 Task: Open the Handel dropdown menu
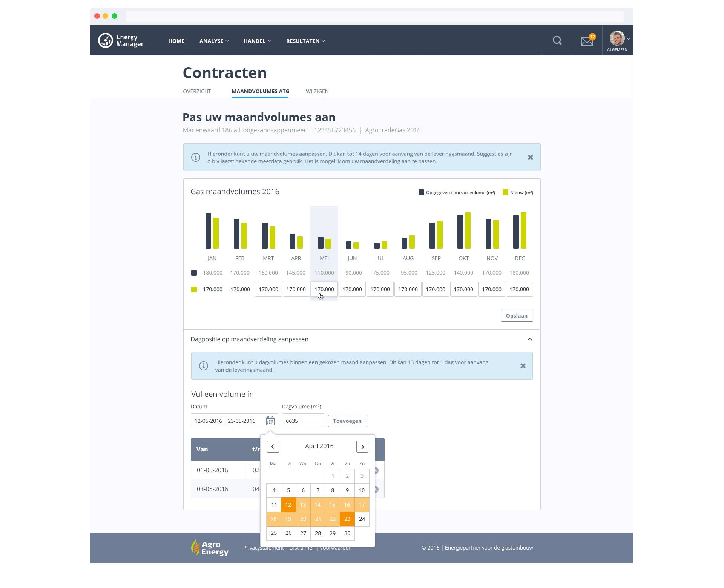pos(257,41)
